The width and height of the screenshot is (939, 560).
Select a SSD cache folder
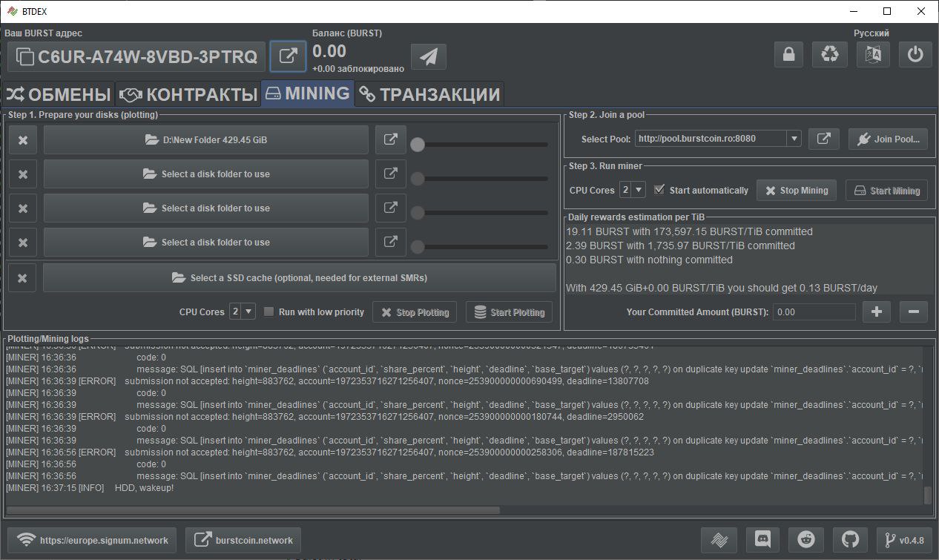300,277
